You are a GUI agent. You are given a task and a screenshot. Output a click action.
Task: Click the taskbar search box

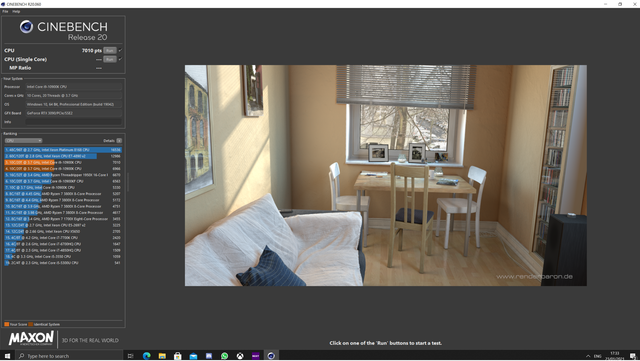click(x=69, y=356)
